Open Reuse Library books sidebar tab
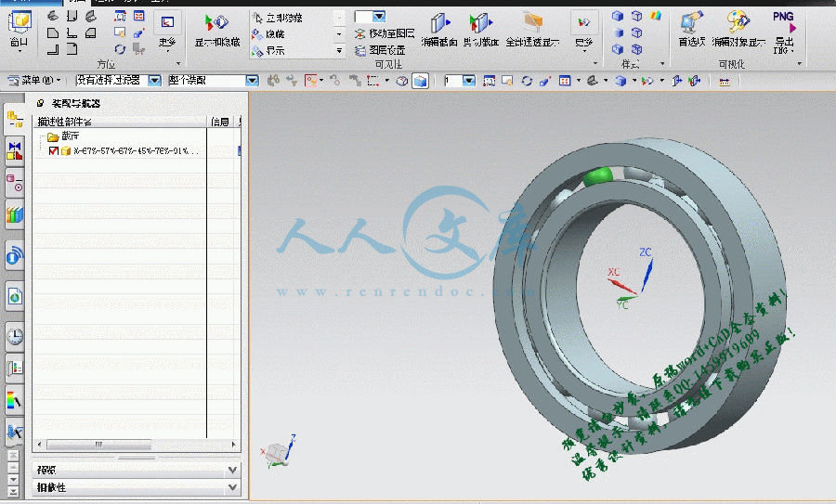Viewport: 836px width, 504px height. [14, 215]
